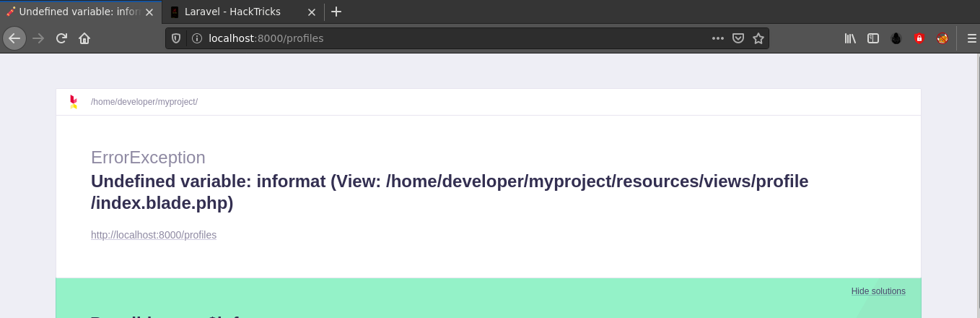This screenshot has width=980, height=318.
Task: Reload the current page
Action: tap(62, 38)
